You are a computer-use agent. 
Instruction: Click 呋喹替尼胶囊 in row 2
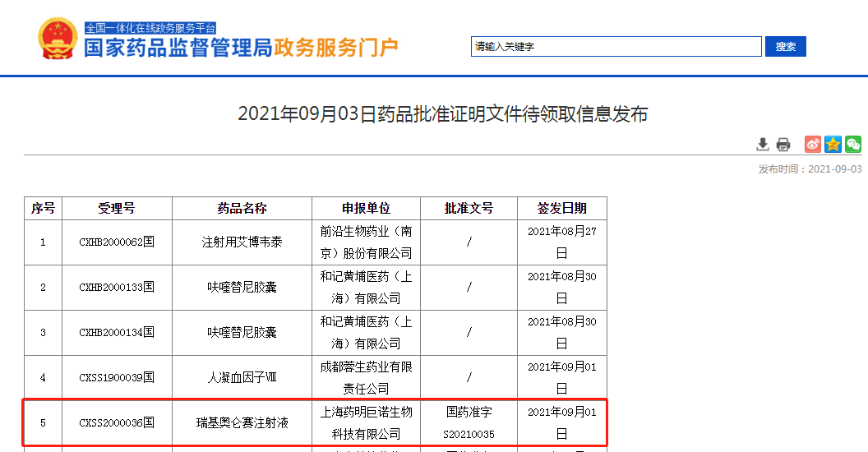click(x=242, y=288)
